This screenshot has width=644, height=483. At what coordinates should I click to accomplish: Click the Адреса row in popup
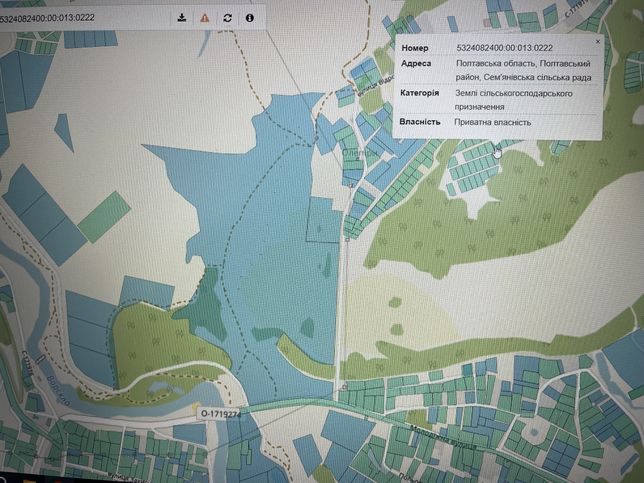click(x=497, y=70)
